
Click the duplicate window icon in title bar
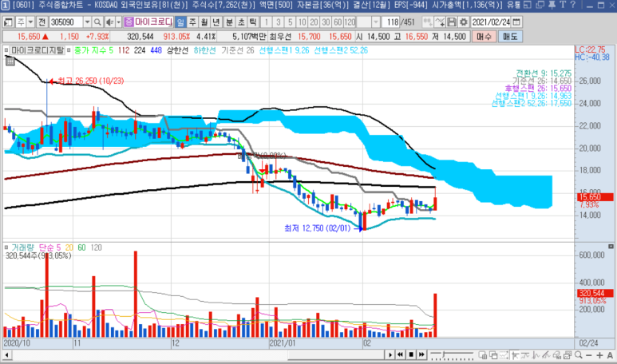[540, 5]
